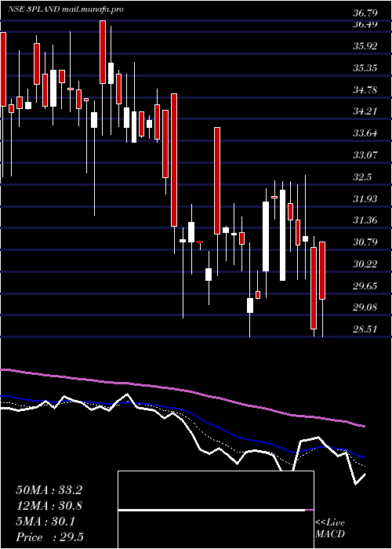Click the Price : 29.5 readout
Viewport: 392px width, 549px height.
49,537
